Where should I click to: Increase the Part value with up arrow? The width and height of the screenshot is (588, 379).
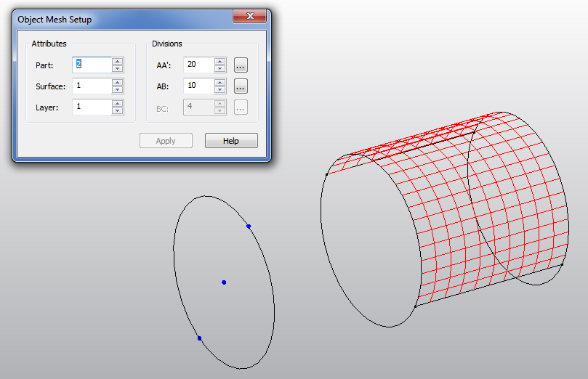(x=118, y=62)
